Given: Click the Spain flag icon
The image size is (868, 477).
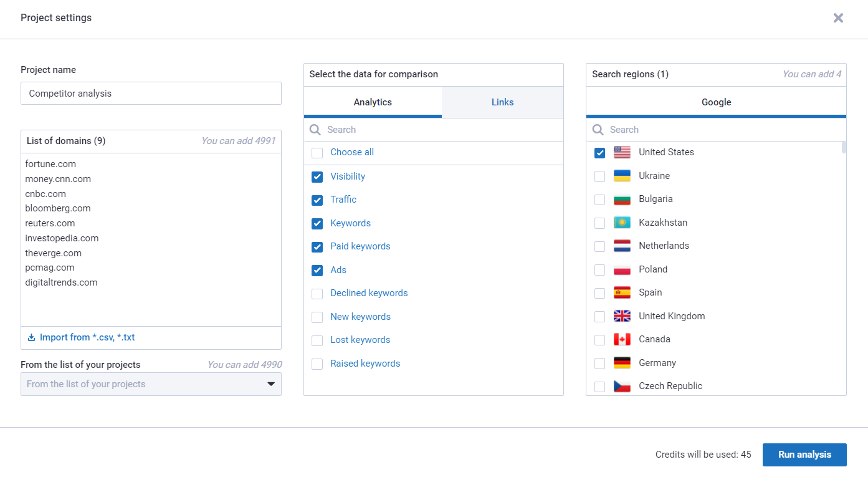Looking at the screenshot, I should pyautogui.click(x=622, y=292).
